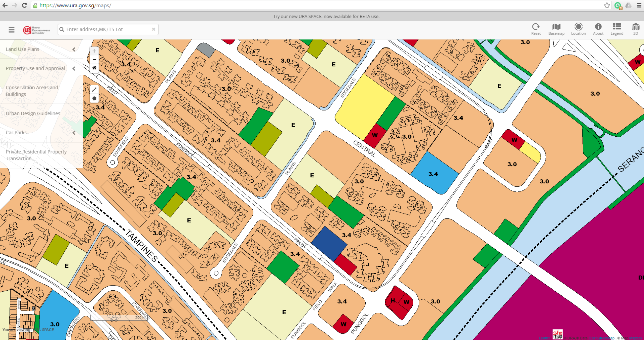Click the URA SPACE beta banner

click(x=326, y=16)
